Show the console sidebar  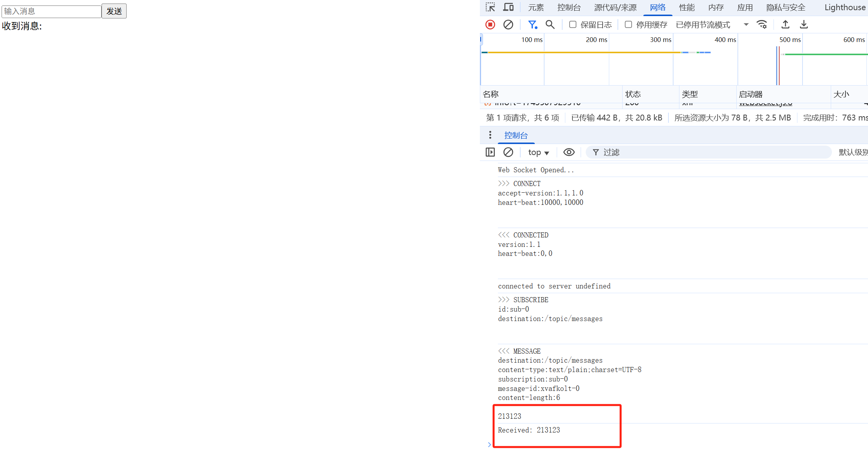click(490, 152)
